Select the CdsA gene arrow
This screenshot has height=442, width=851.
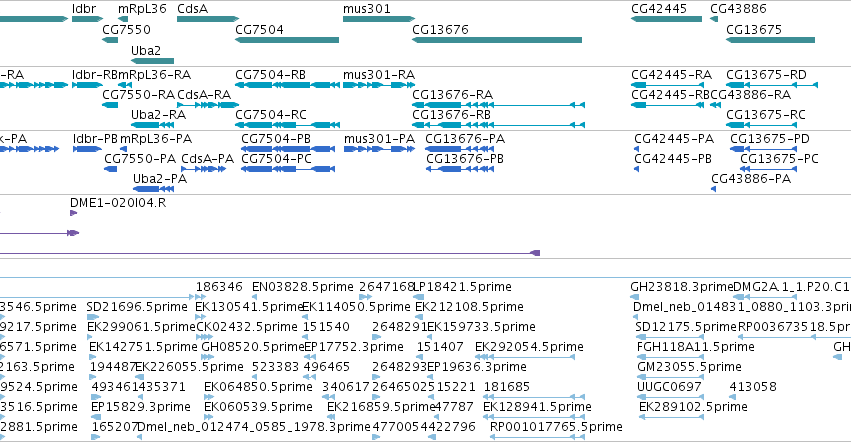point(208,19)
